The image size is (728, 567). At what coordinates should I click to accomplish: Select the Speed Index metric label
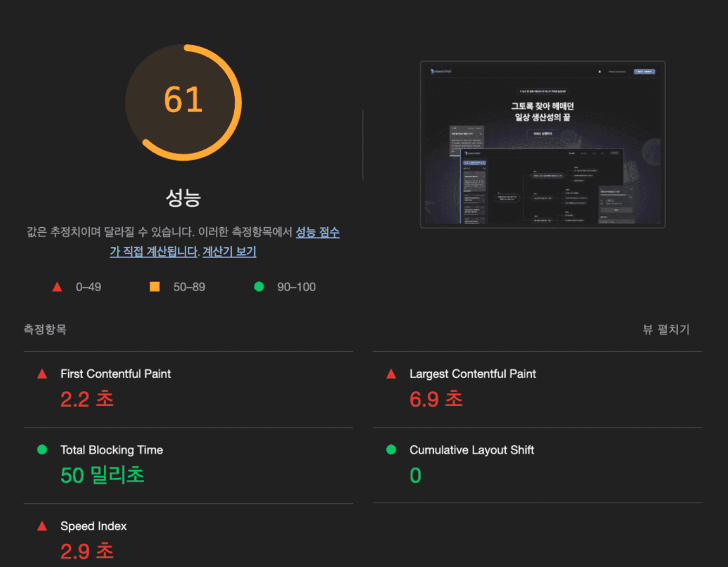coord(94,526)
